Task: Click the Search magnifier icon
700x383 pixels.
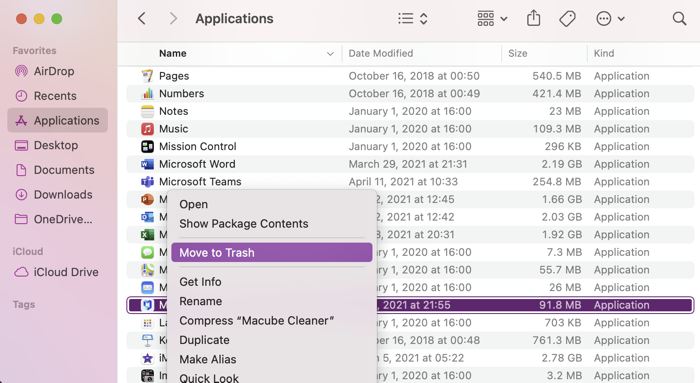Action: (x=679, y=19)
